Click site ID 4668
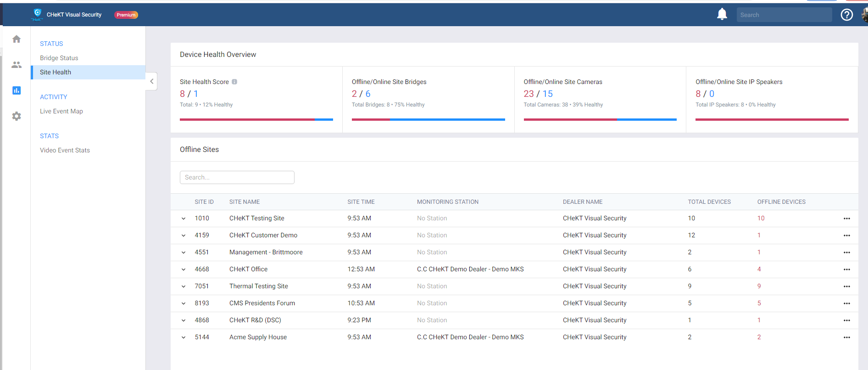 click(x=202, y=269)
